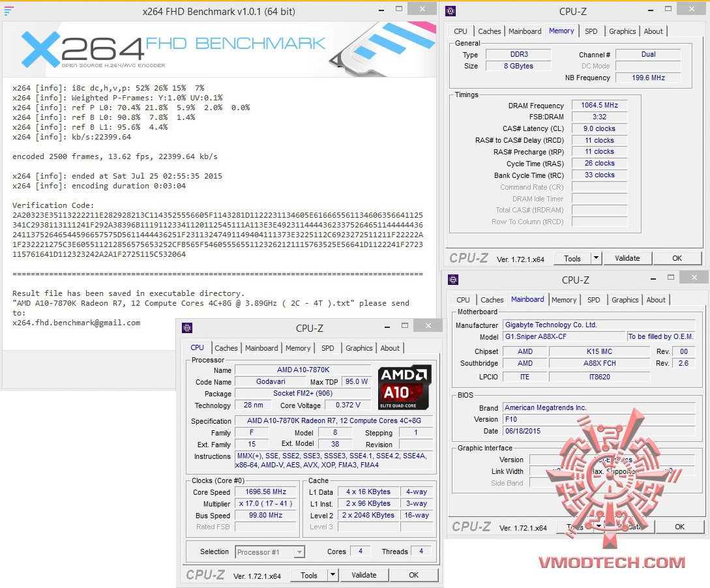This screenshot has width=710, height=588.
Task: Open Tools dropdown arrow in Memory window
Action: coord(597,258)
